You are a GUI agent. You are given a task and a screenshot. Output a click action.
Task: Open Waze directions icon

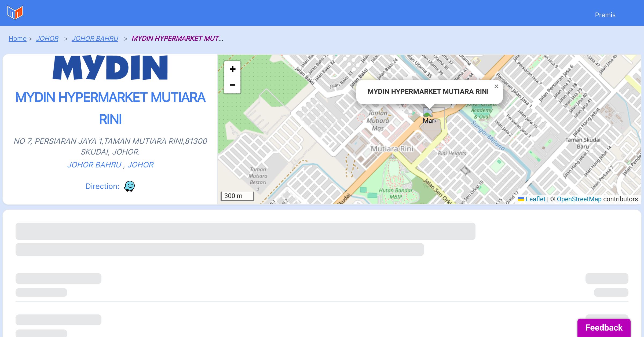tap(129, 186)
